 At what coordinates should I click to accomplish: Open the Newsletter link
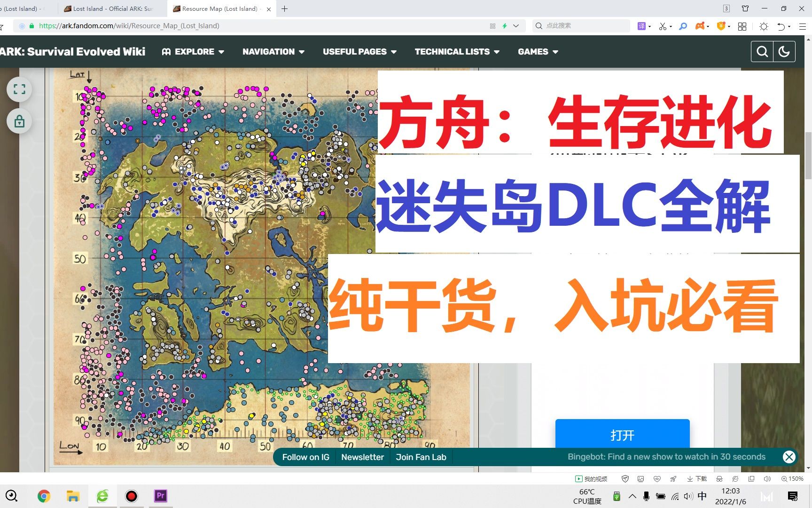click(362, 457)
